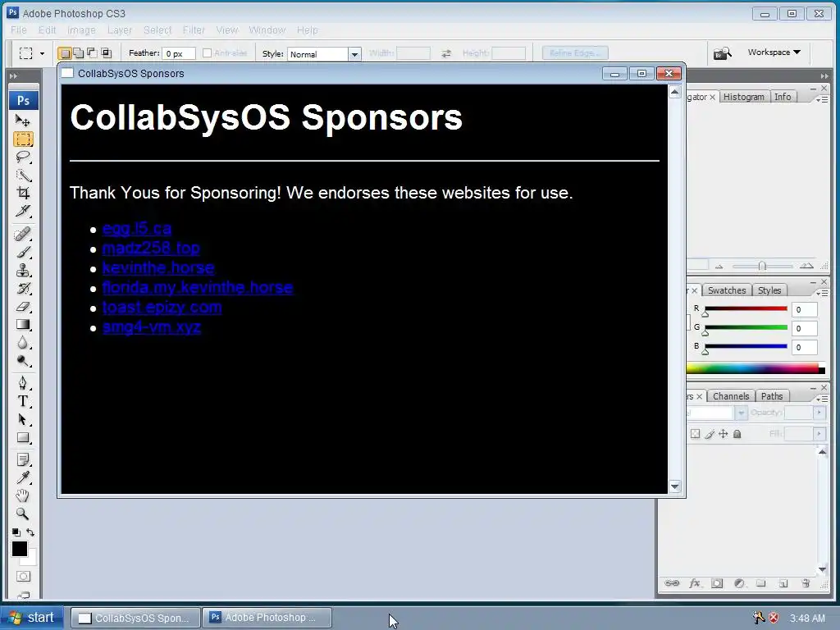The width and height of the screenshot is (840, 630).
Task: Select the Pen tool
Action: pos(23,383)
